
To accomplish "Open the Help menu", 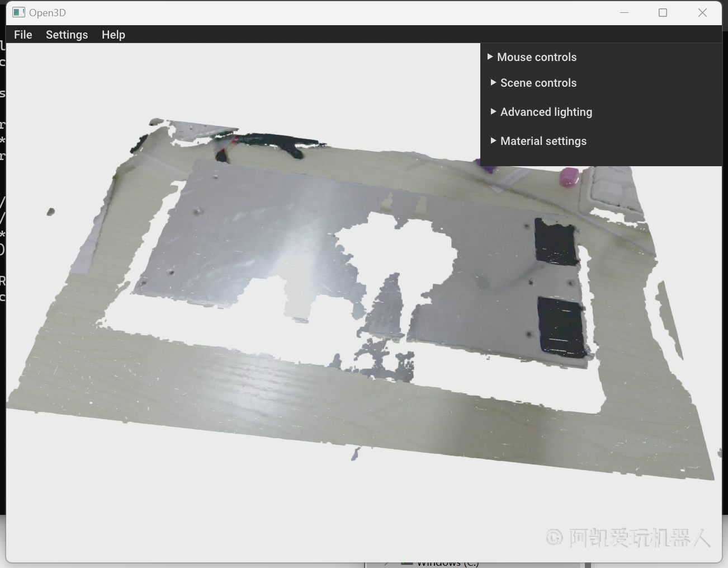I will pos(113,35).
